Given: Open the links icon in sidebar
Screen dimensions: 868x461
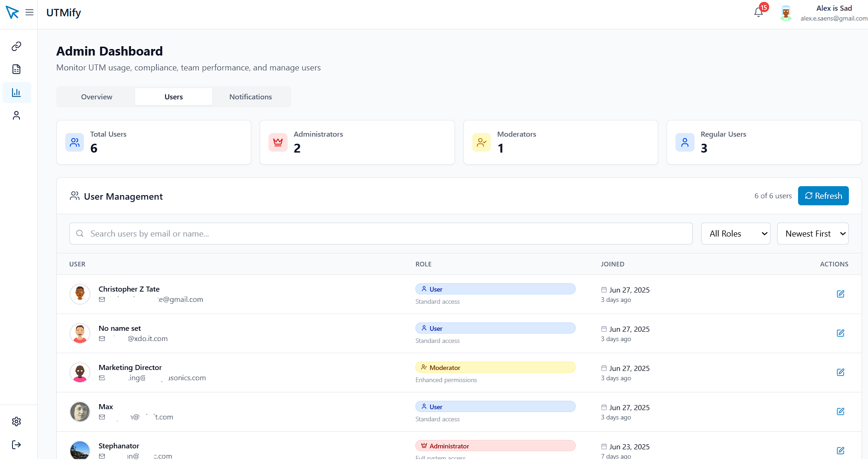Looking at the screenshot, I should 16,46.
